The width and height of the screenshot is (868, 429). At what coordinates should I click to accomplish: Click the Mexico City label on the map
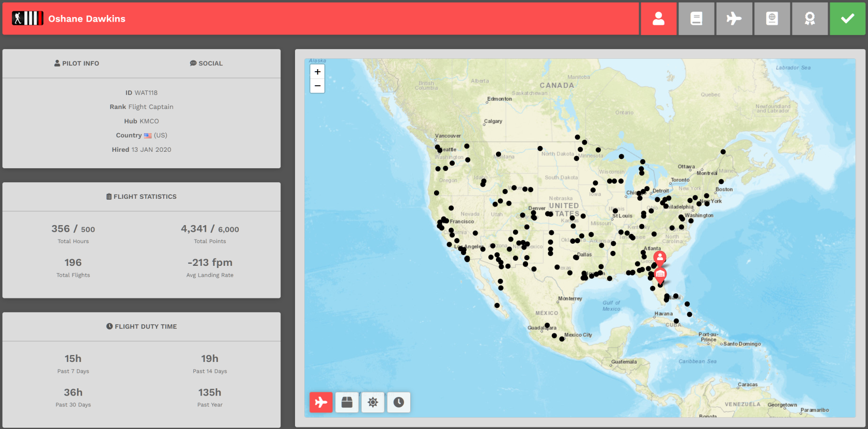point(578,335)
